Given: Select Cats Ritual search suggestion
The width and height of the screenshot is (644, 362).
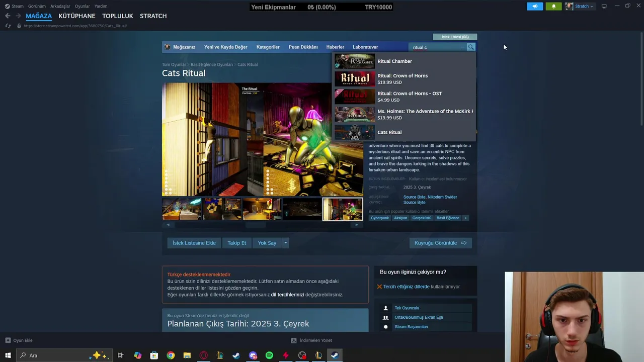Looking at the screenshot, I should pyautogui.click(x=405, y=132).
